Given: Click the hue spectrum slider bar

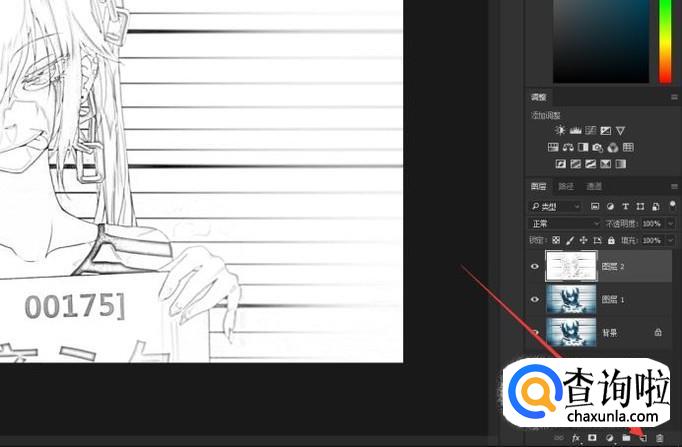Looking at the screenshot, I should coord(665,41).
